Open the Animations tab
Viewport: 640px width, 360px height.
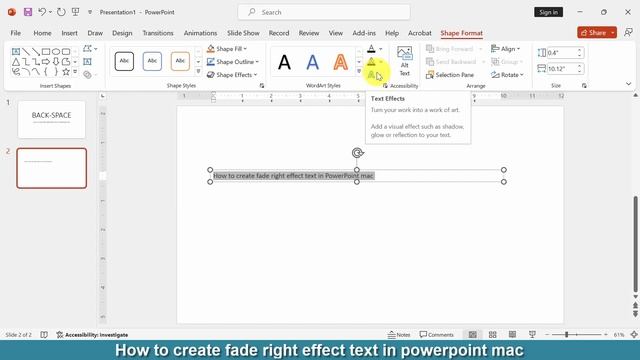pyautogui.click(x=200, y=33)
